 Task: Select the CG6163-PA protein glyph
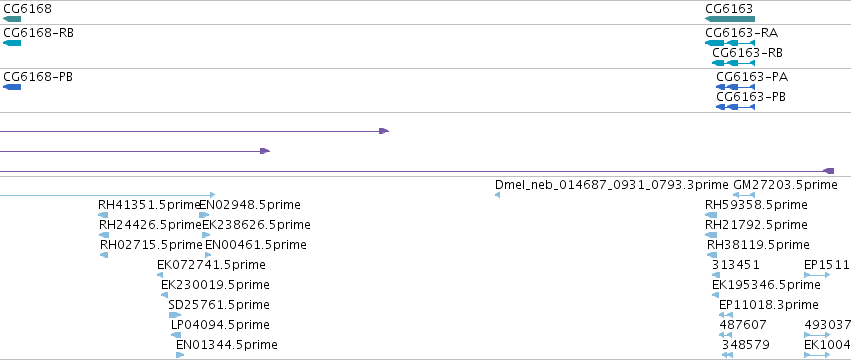coord(735,87)
